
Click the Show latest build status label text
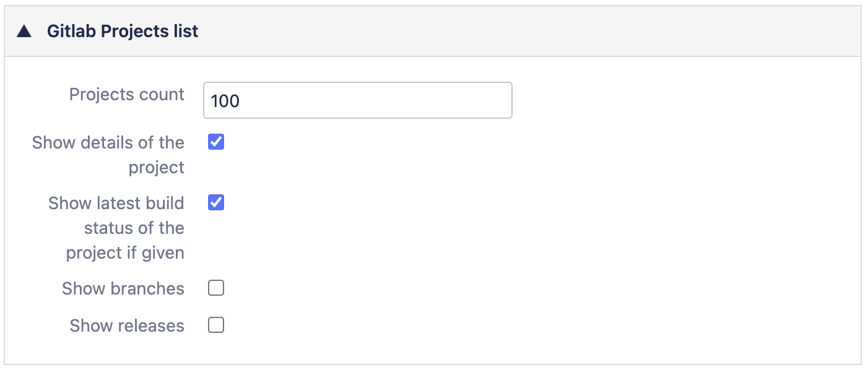117,228
